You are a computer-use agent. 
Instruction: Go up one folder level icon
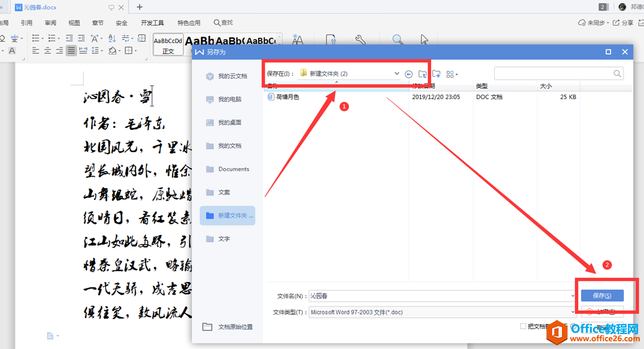(422, 74)
